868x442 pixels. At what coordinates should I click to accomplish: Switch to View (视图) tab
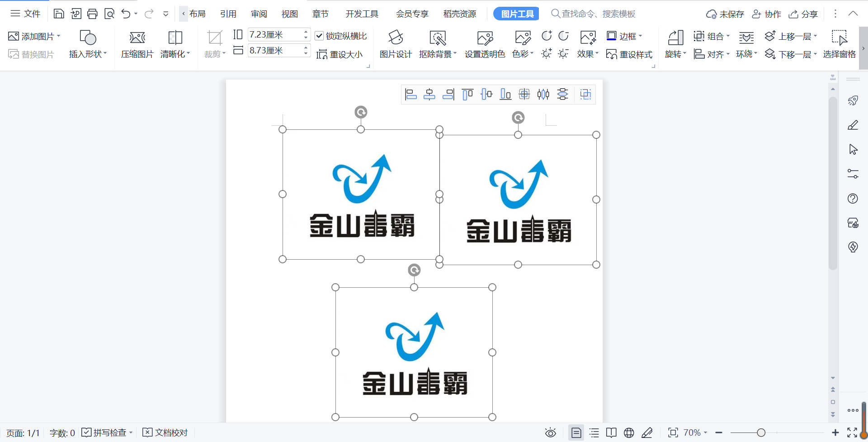point(290,14)
